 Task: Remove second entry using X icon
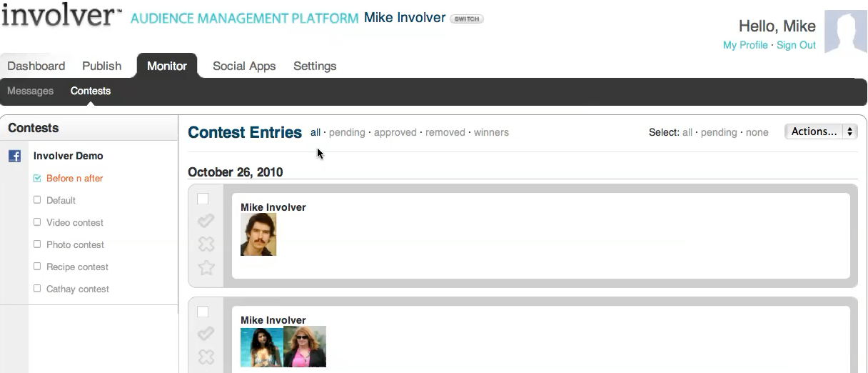(206, 357)
